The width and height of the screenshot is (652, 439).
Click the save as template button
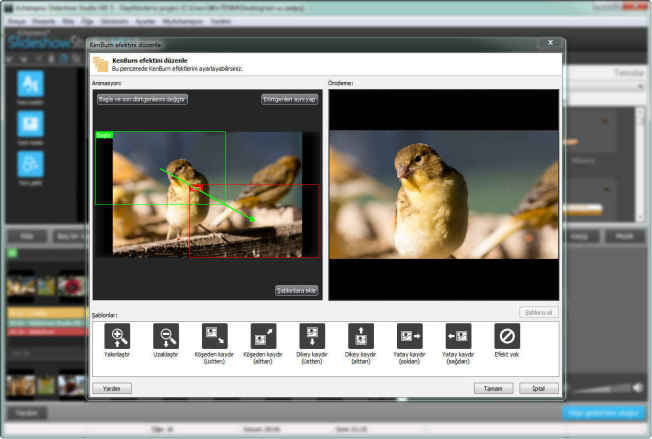[x=297, y=290]
